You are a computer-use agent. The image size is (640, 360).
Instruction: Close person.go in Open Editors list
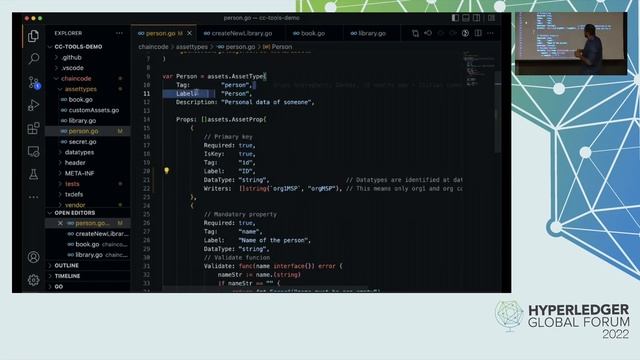coord(60,223)
